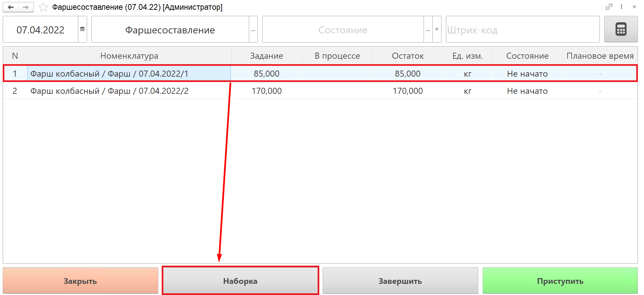Open selection list for Состояние filter
This screenshot has width=644, height=295.
click(428, 29)
